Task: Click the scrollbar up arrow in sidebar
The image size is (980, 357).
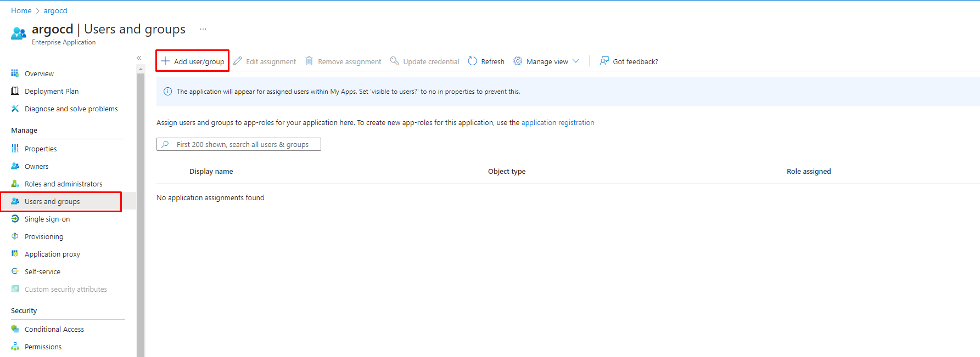Action: pyautogui.click(x=141, y=69)
